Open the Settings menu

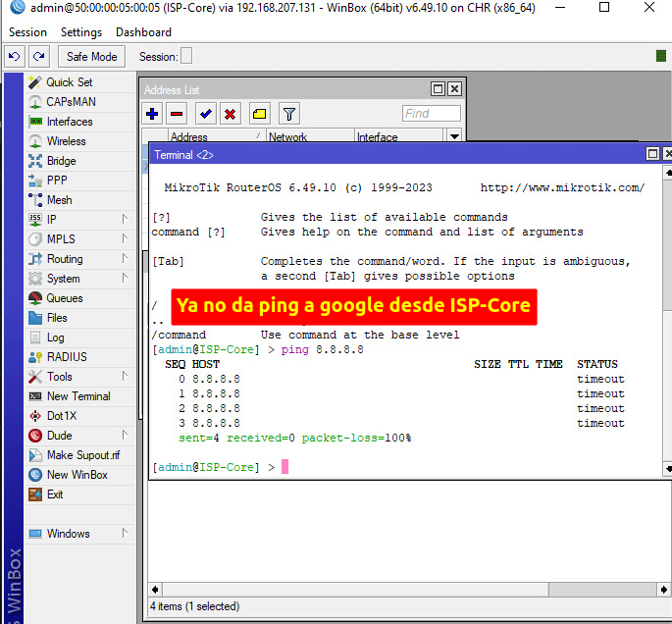tap(81, 32)
